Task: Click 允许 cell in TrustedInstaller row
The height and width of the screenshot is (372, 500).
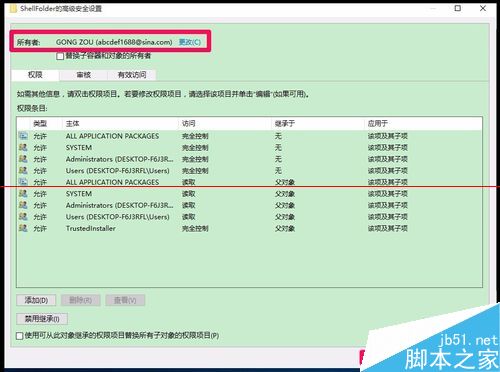Action: pyautogui.click(x=40, y=228)
